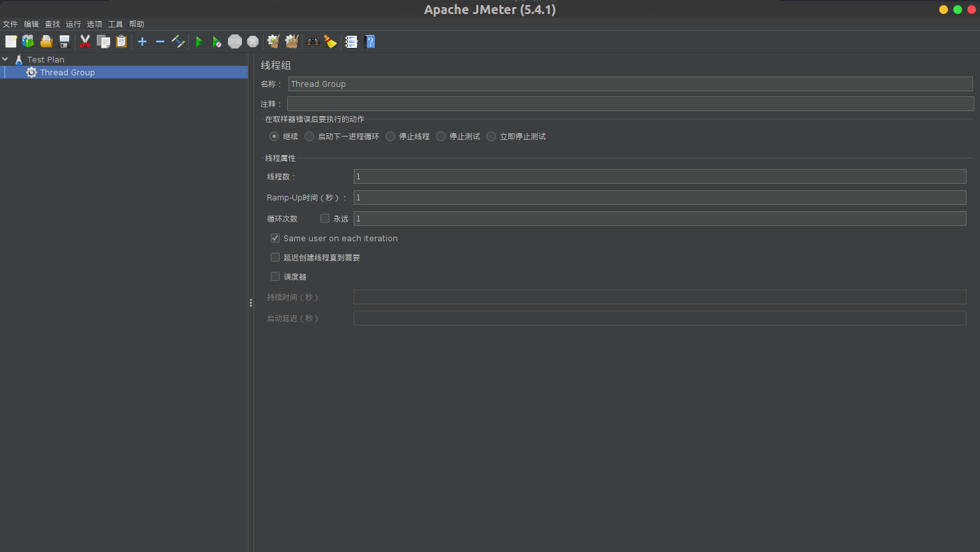Click the 线程属性 section label
980x552 pixels.
coord(280,158)
